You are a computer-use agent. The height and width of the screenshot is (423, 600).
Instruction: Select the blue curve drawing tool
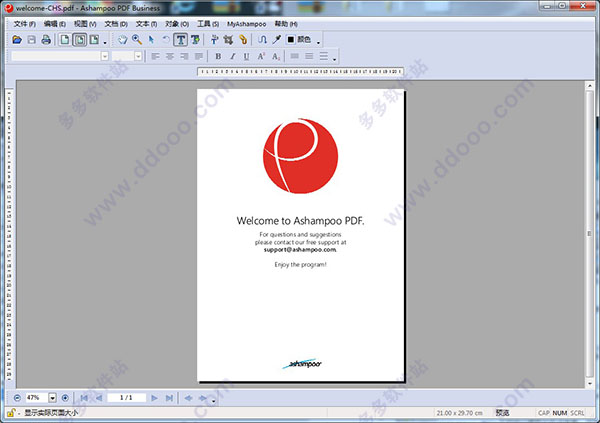pos(262,39)
